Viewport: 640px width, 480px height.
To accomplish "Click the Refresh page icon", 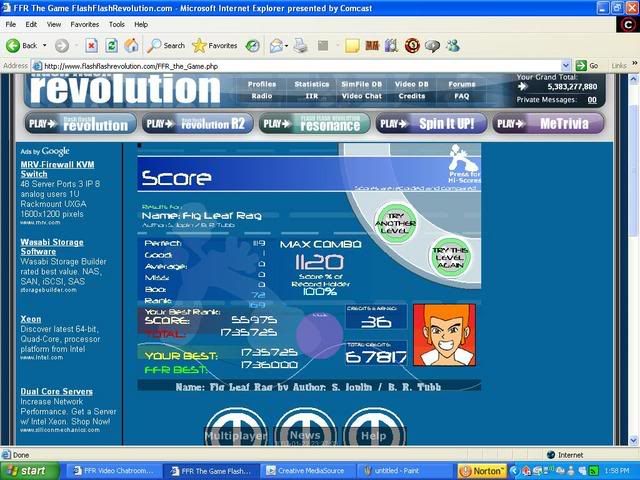I will pos(111,45).
